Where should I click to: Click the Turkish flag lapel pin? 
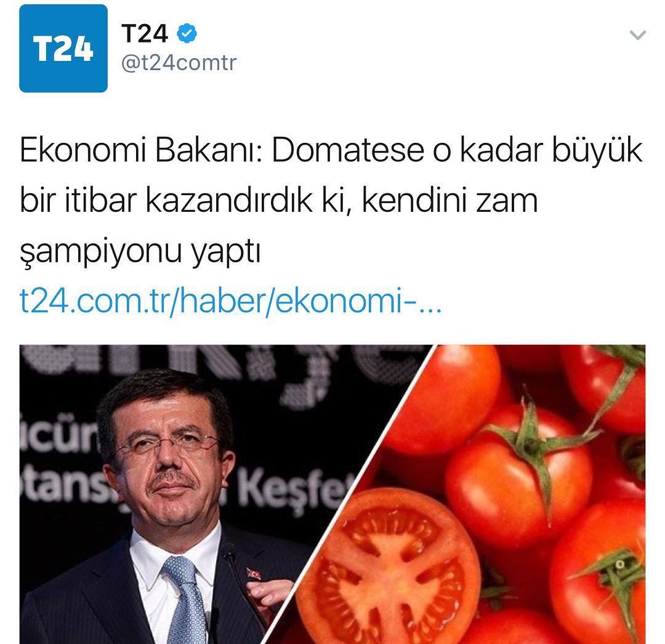(254, 574)
